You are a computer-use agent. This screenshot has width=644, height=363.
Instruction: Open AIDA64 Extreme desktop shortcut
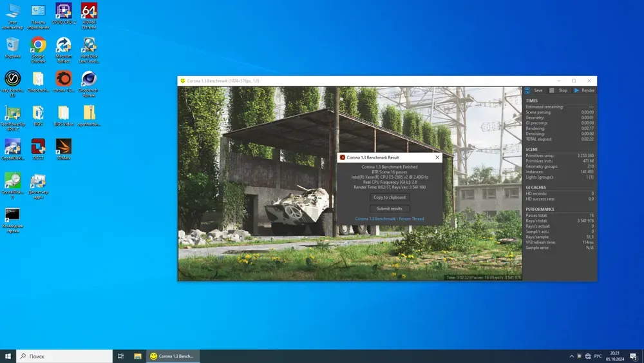90,14
